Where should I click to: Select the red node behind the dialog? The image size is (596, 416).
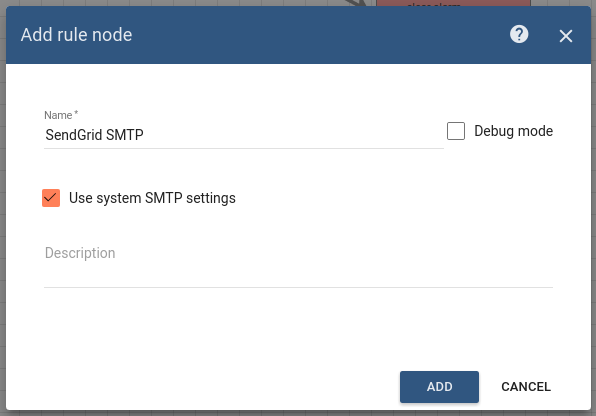tap(453, 3)
